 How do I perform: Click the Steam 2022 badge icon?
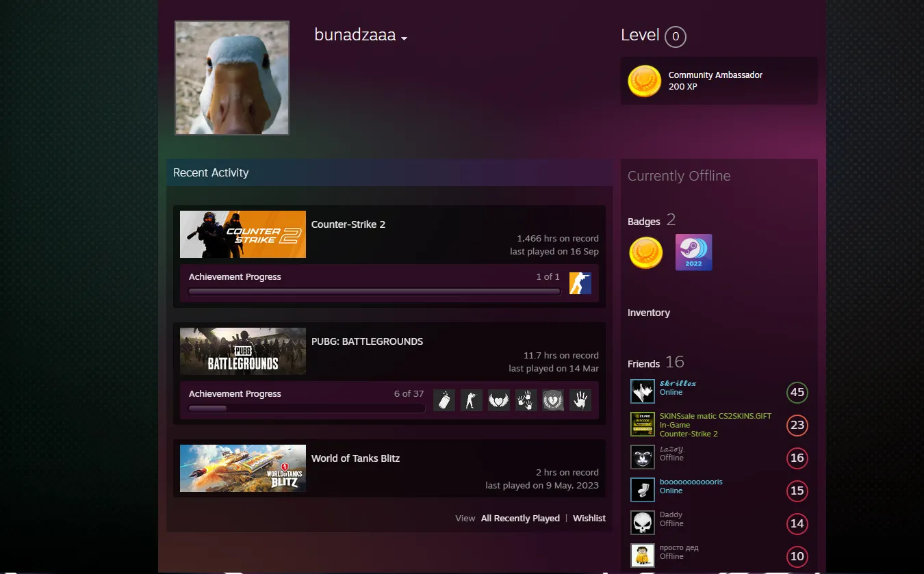693,252
